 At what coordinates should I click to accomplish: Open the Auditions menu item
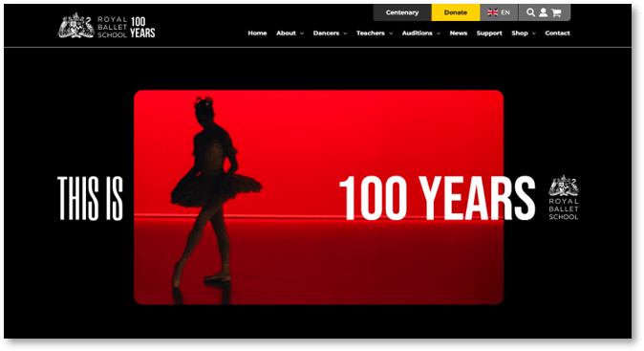pyautogui.click(x=418, y=33)
